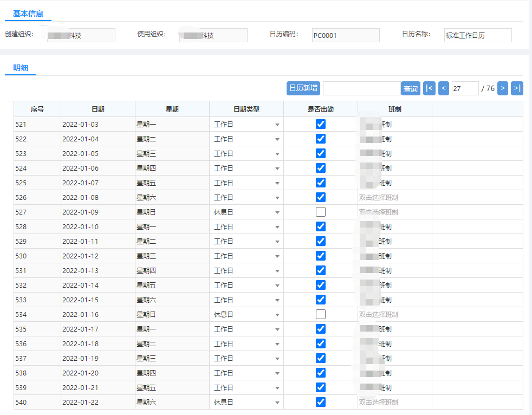Click the 日期类型 column header

[x=246, y=109]
